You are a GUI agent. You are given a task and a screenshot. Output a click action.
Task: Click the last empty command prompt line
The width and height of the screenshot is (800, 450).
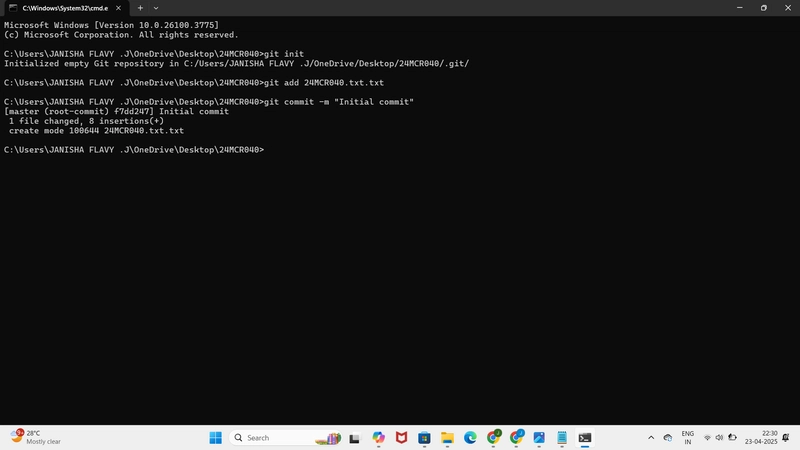(x=134, y=150)
